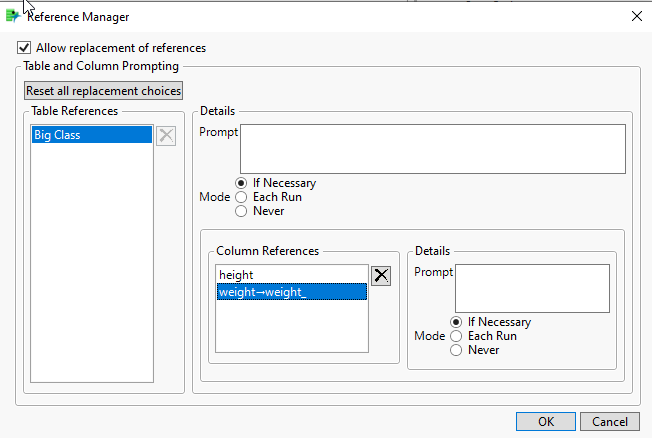This screenshot has height=438, width=652.
Task: Set table prompting mode to Never
Action: pyautogui.click(x=241, y=211)
